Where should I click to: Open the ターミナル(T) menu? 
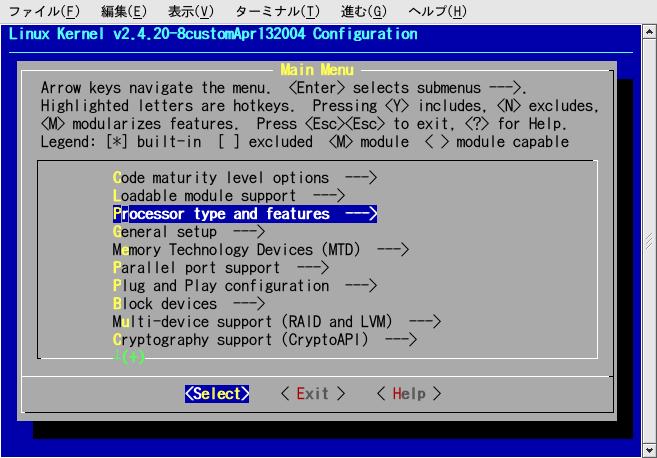[x=277, y=11]
